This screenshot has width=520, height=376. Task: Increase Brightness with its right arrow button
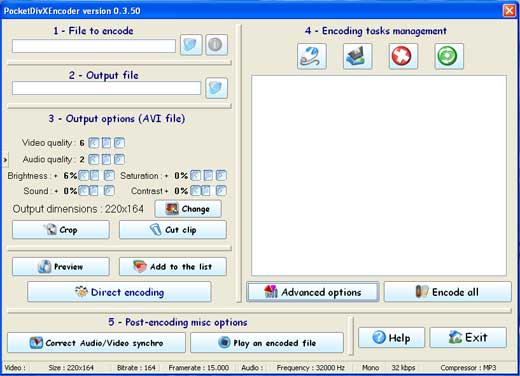tap(109, 175)
